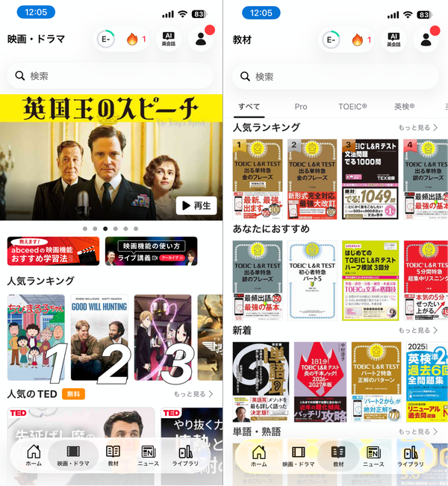Open はじめてのTOEIC L&Rテスト ハーフ模試3回分
The width and height of the screenshot is (448, 486).
(370, 281)
